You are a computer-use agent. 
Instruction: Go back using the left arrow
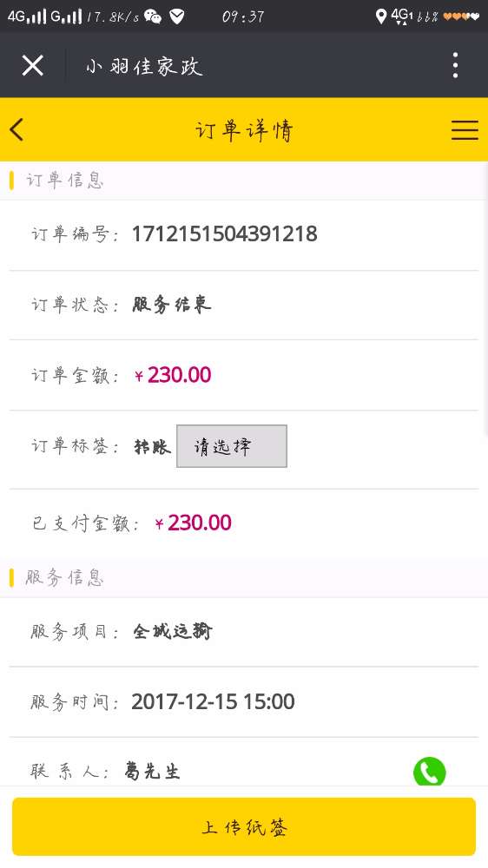[x=16, y=129]
